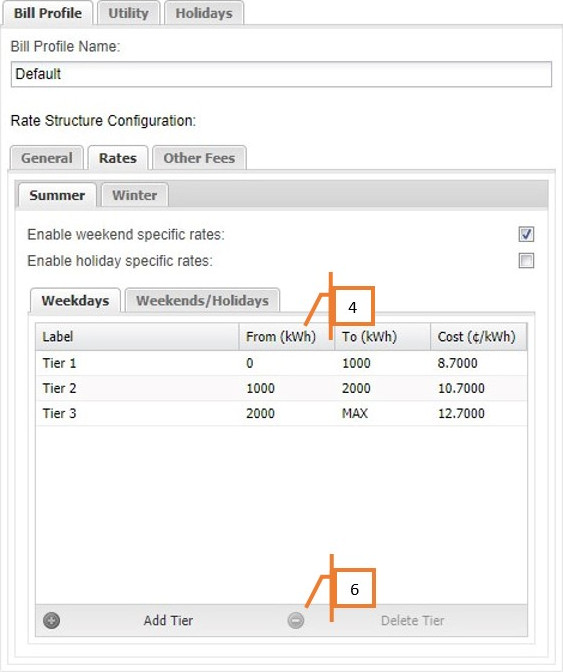Click the Delete Tier button label

[413, 621]
